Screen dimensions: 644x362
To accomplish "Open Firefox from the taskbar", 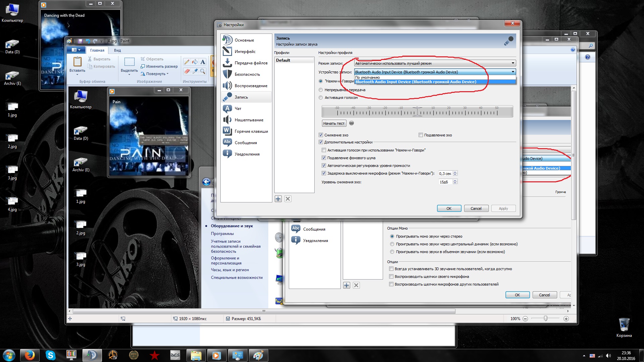I will coord(30,355).
